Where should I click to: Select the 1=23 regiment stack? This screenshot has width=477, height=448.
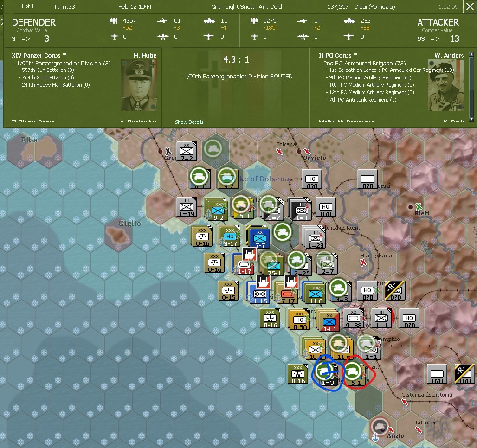pyautogui.click(x=315, y=238)
